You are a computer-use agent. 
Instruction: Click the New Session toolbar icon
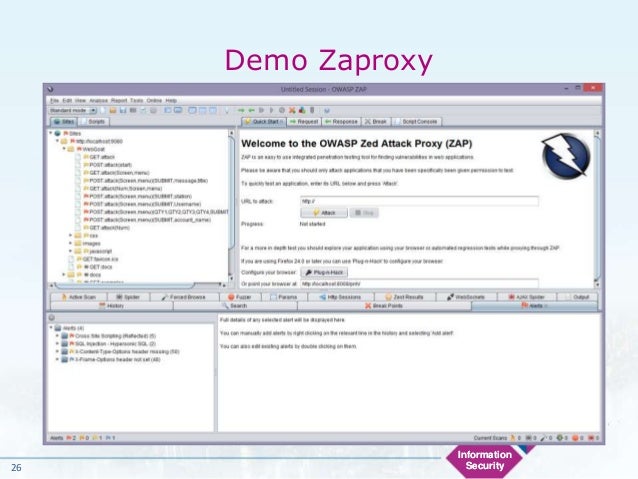click(x=103, y=110)
